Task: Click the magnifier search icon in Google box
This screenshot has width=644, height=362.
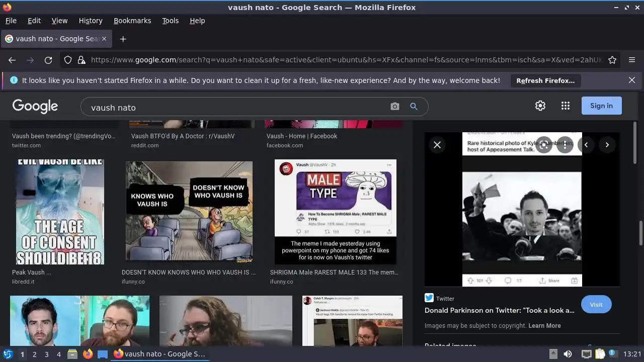Action: click(x=414, y=107)
